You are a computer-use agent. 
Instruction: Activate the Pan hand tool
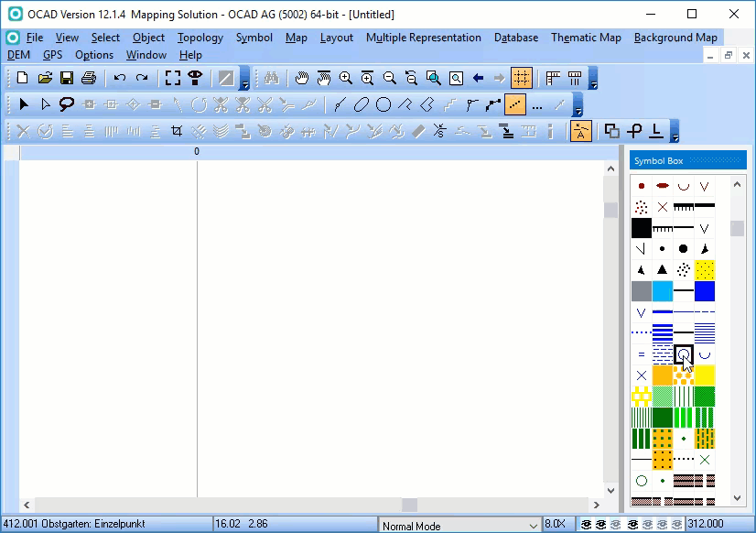[302, 78]
